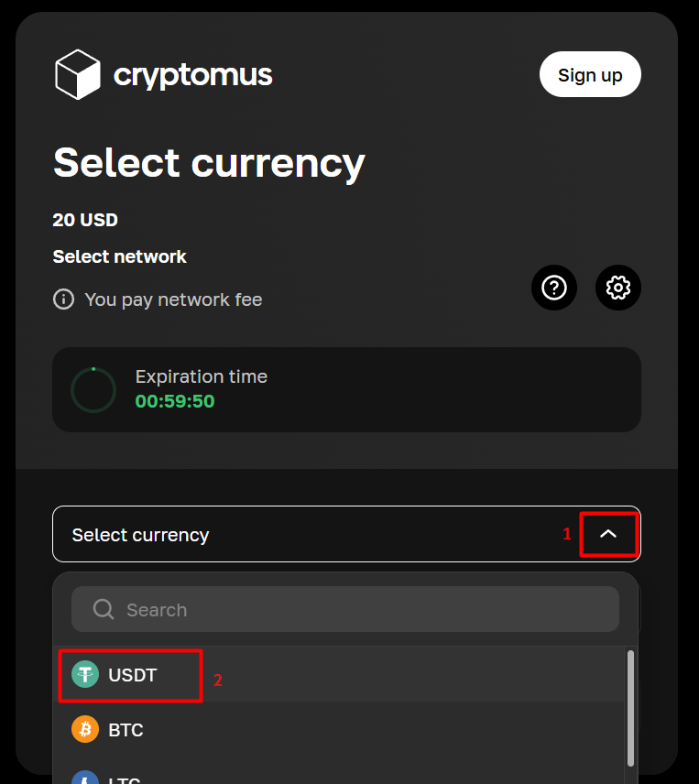
Task: Choose USDT from the currency list
Action: [x=133, y=675]
